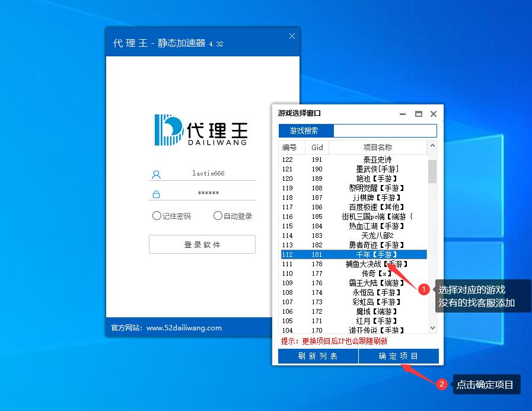Click the username field showing laotie666

(x=208, y=173)
